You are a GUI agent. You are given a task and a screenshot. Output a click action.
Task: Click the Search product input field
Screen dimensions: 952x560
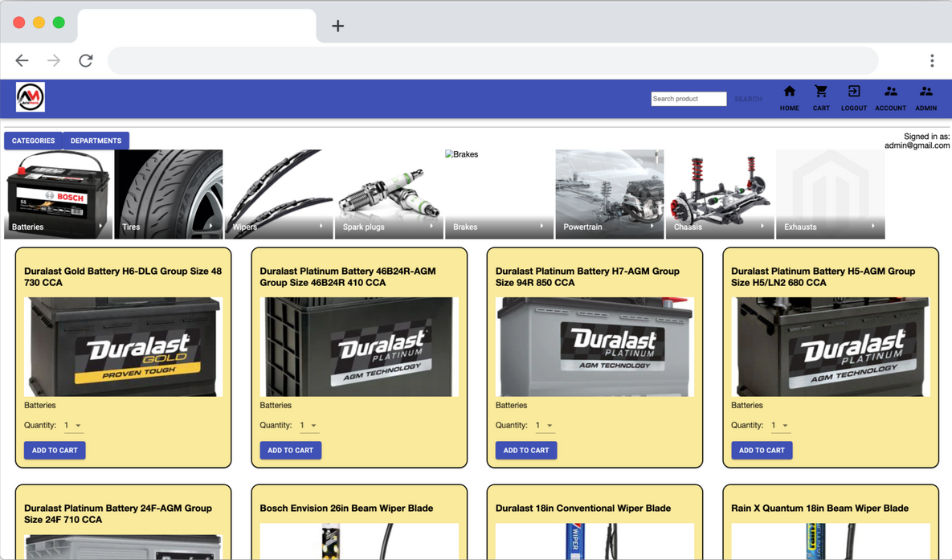pos(688,98)
